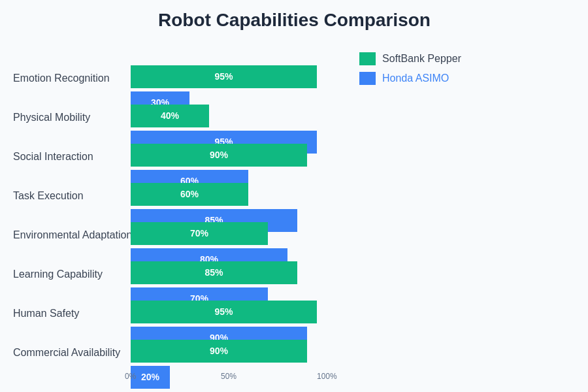Image resolution: width=588 pixels, height=392 pixels.
Task: Click the blue 20% bar at the bottom
Action: 150,378
